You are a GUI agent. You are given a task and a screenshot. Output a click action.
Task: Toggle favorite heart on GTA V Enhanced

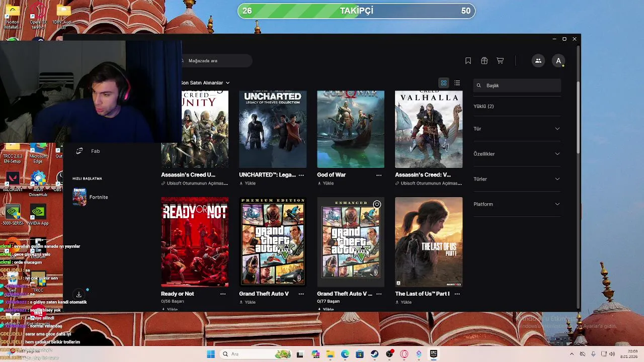tap(377, 204)
